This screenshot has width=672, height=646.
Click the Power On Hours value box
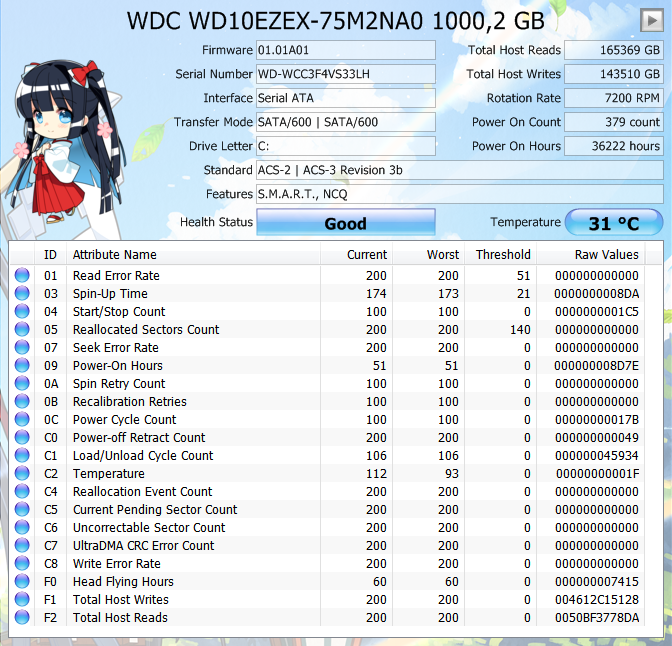(x=613, y=146)
